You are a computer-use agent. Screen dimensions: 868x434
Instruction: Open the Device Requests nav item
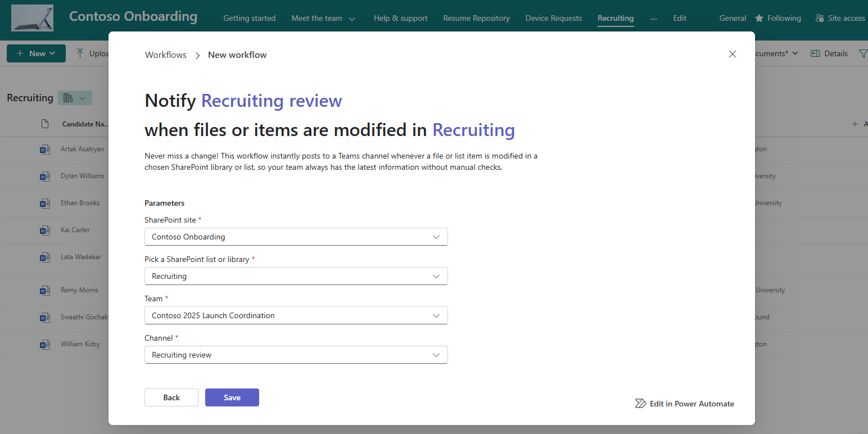point(554,18)
